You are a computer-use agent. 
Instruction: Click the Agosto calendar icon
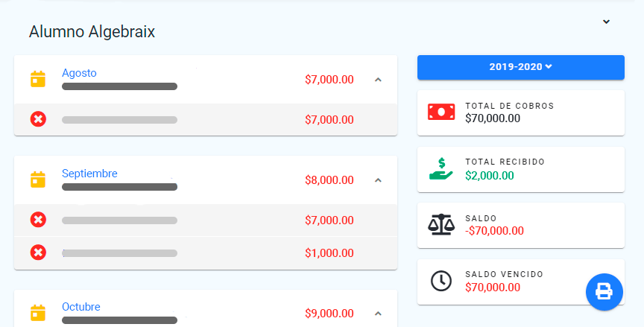pos(38,79)
